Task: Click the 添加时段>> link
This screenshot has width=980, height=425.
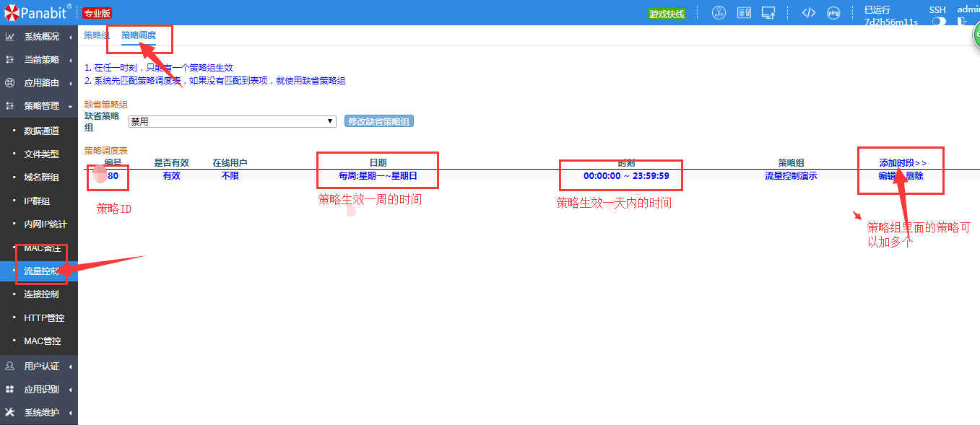Action: (903, 163)
